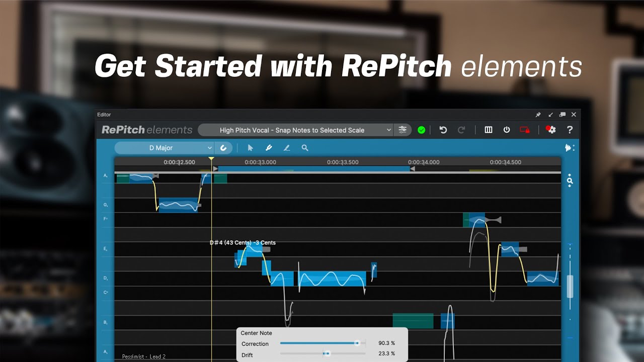Select the long D note block with the wavy pitch line
Screen dimensions: 644x362
(x=332, y=279)
